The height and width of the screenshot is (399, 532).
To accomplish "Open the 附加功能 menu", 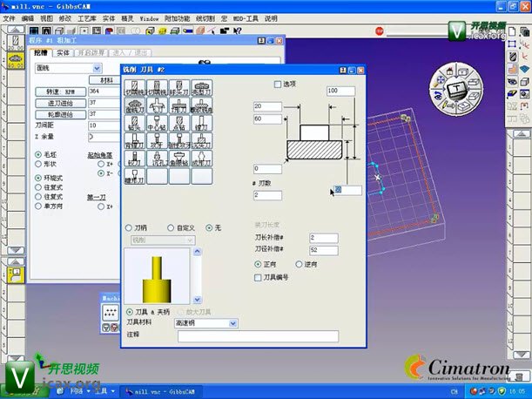I will (x=177, y=18).
